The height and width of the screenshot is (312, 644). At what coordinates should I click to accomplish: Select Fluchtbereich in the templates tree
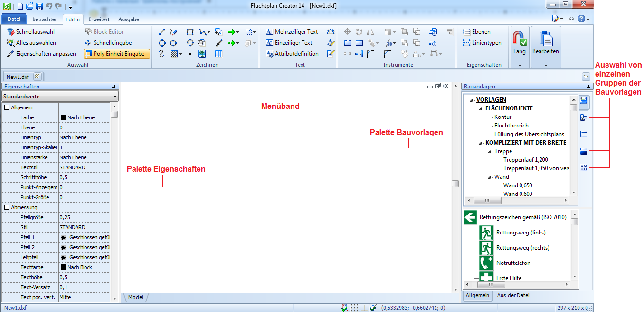(511, 126)
